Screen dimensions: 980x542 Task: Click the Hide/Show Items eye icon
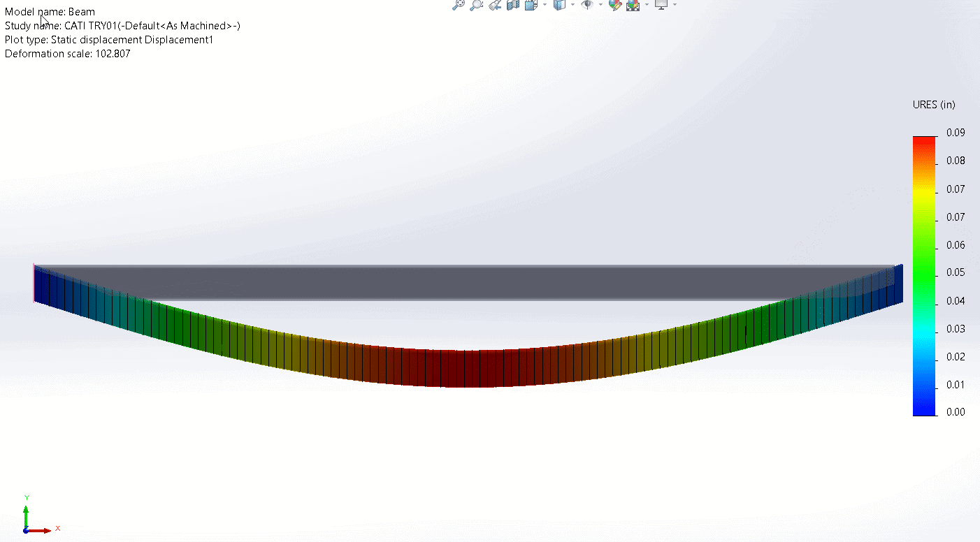[x=587, y=4]
